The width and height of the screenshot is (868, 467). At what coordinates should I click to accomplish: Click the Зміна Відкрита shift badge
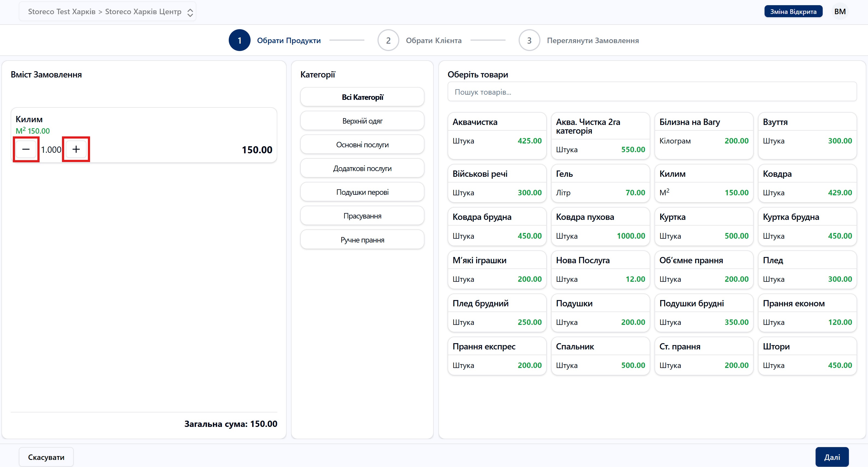coord(793,12)
